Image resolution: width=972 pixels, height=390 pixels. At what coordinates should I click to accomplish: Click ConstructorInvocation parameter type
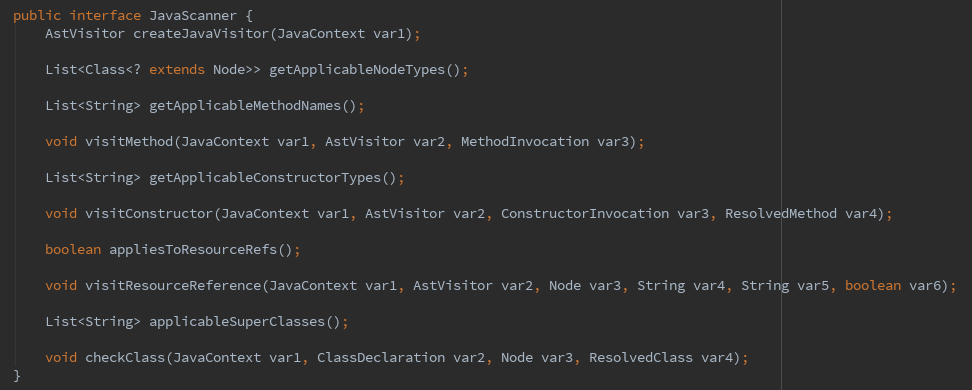click(x=585, y=213)
